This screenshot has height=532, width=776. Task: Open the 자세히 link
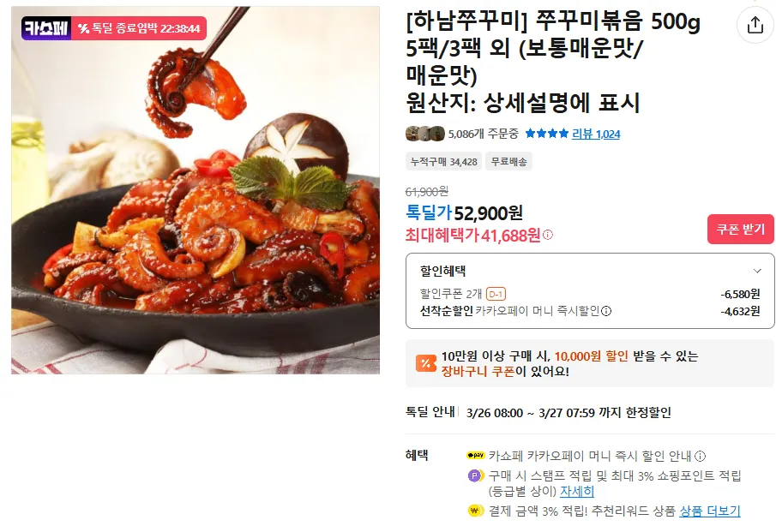[577, 492]
